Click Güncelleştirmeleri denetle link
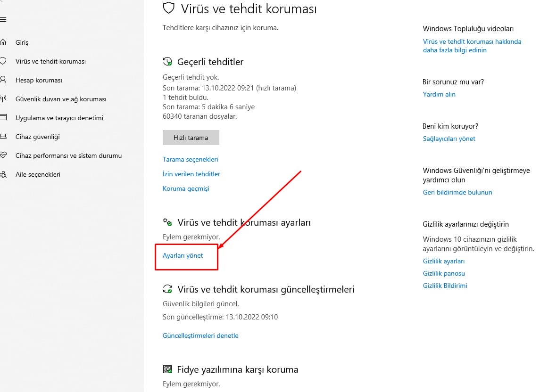Viewport: 540px width, 392px height. [x=200, y=335]
